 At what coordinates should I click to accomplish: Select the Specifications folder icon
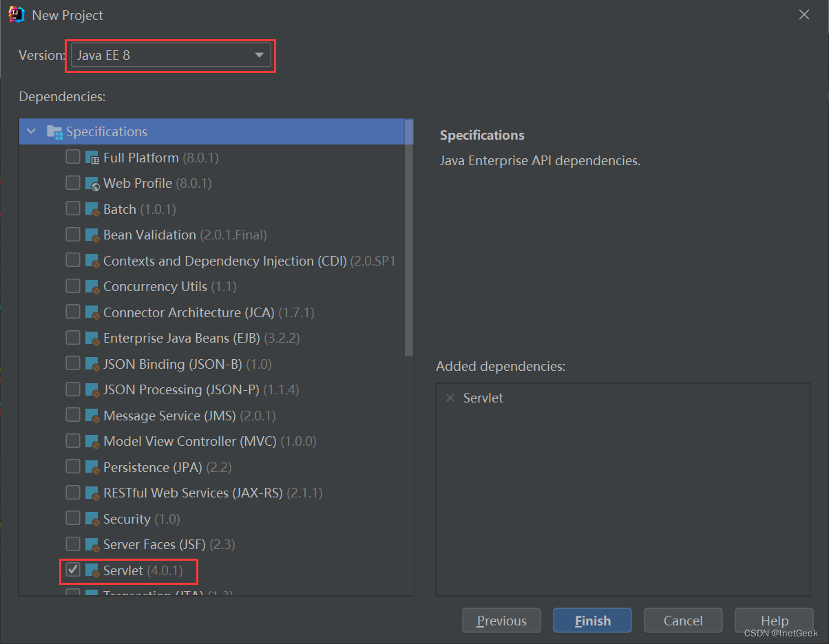[54, 131]
